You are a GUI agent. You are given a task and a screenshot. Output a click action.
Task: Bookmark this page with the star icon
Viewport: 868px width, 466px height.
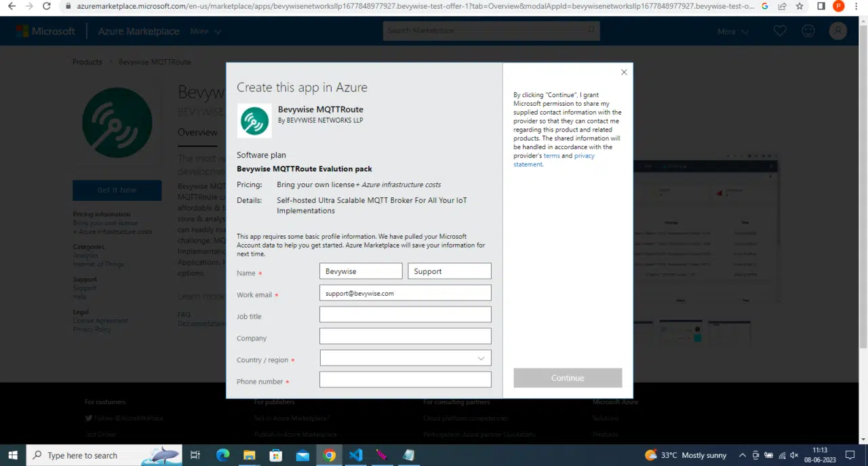pos(800,6)
